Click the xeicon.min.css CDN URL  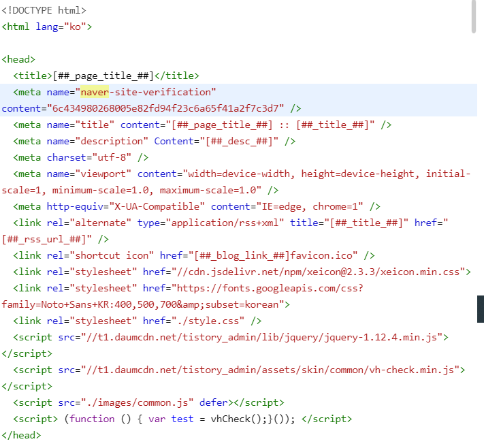[319, 272]
